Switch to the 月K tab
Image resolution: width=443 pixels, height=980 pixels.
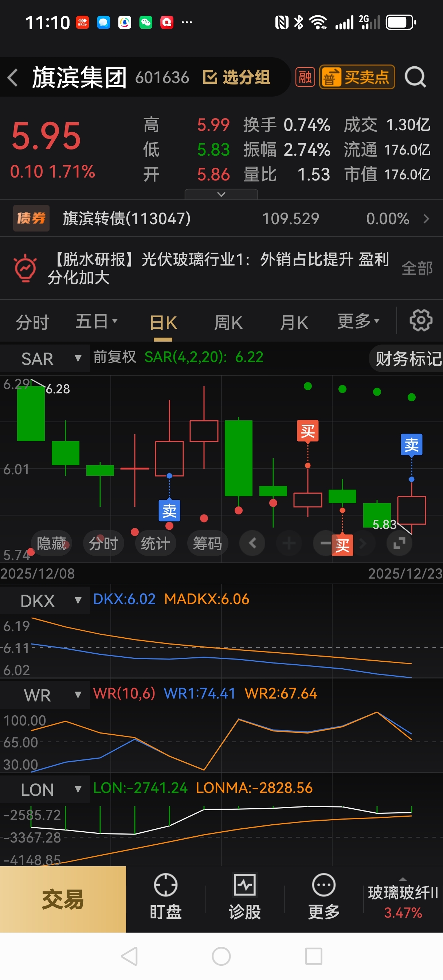pyautogui.click(x=294, y=323)
